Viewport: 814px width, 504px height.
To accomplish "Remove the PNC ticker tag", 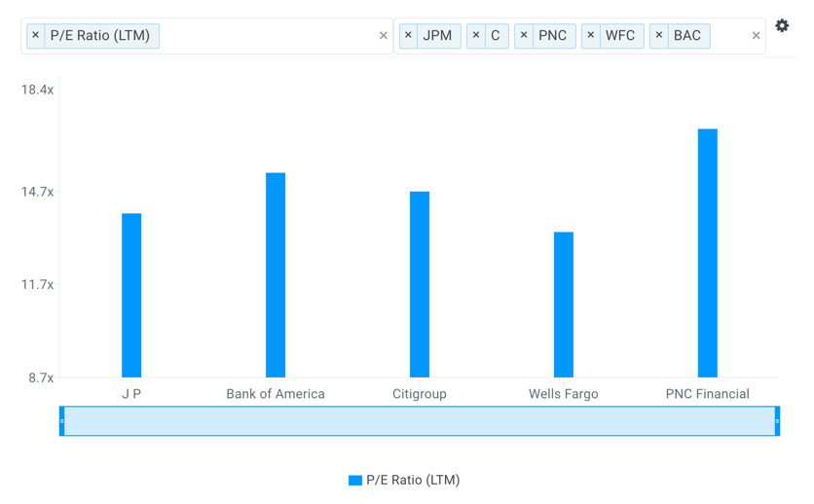I will click(x=523, y=35).
